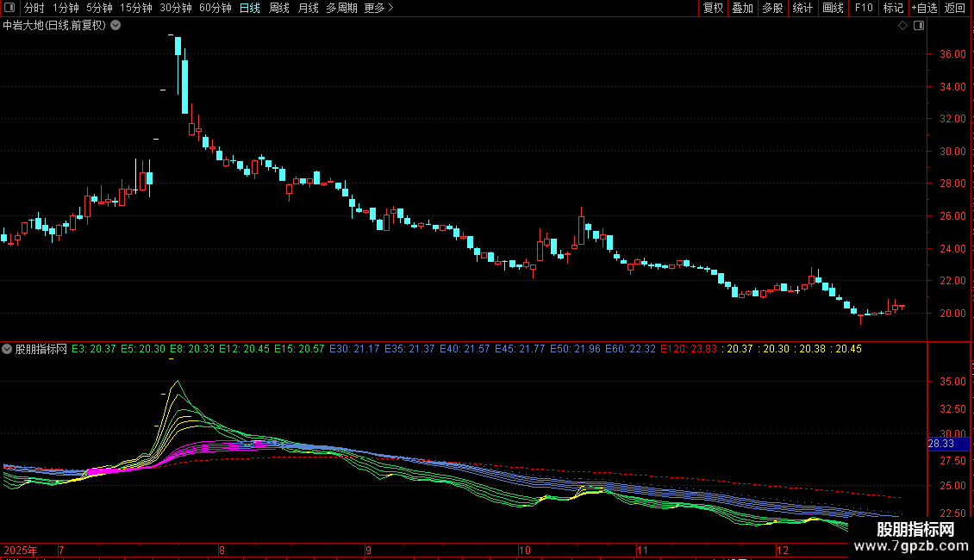The height and width of the screenshot is (560, 974).
Task: Click the E12: 20.45 indicator value
Action: (244, 349)
